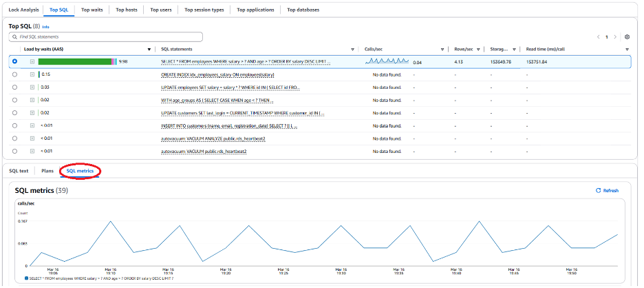
Task: Click the Info link beside Top SQL
Action: coord(45,26)
